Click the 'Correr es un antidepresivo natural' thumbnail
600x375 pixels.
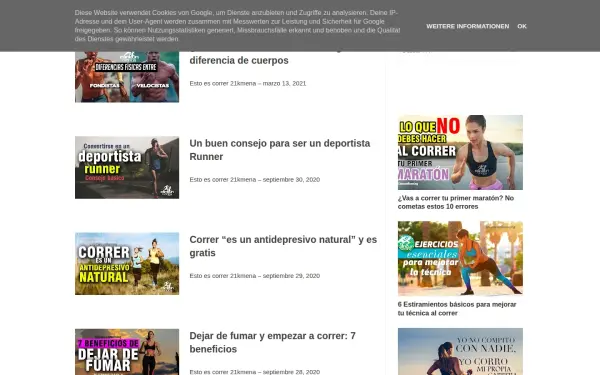pyautogui.click(x=127, y=264)
